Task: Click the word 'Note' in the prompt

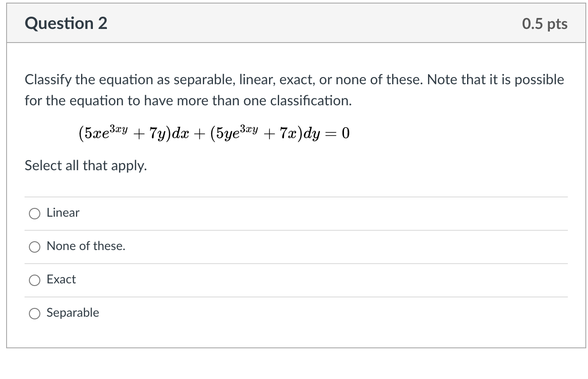Action: pyautogui.click(x=441, y=80)
